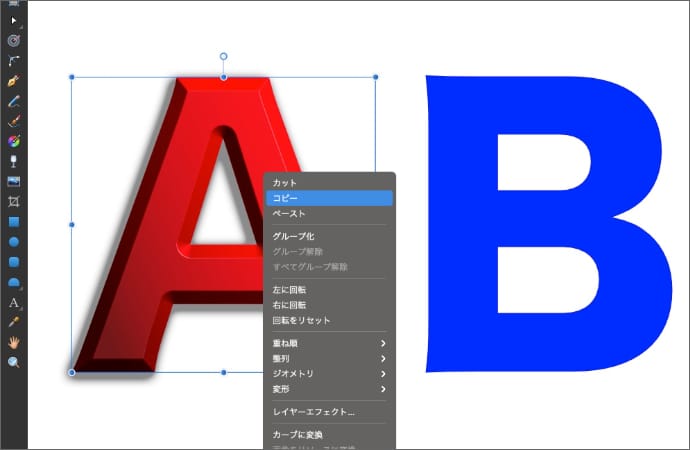
Task: Select the Transparency tool wine glass icon
Action: point(14,160)
